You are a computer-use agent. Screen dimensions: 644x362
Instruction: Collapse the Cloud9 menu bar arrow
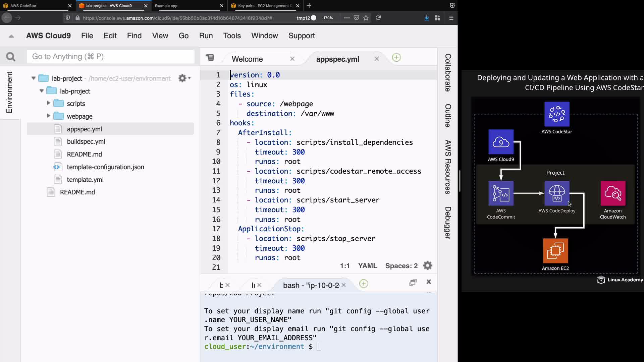point(11,36)
